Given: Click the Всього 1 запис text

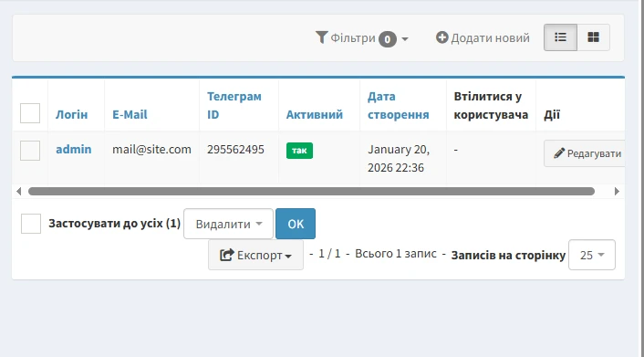Looking at the screenshot, I should pyautogui.click(x=396, y=253).
